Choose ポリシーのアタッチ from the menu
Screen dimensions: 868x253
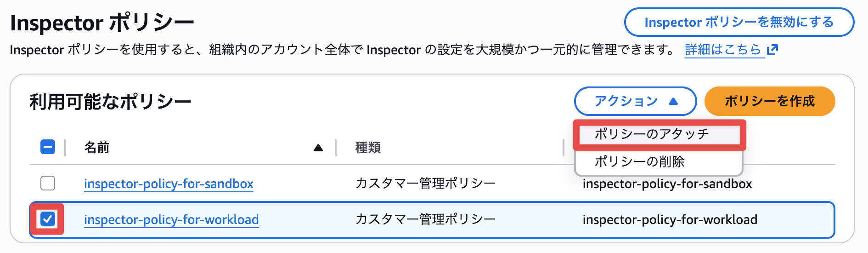tap(652, 134)
